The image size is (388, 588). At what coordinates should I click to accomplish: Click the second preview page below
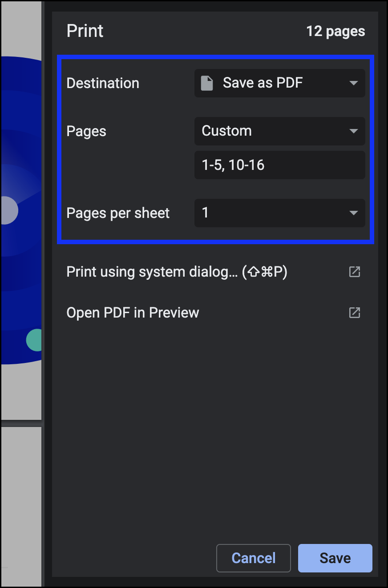[21, 507]
